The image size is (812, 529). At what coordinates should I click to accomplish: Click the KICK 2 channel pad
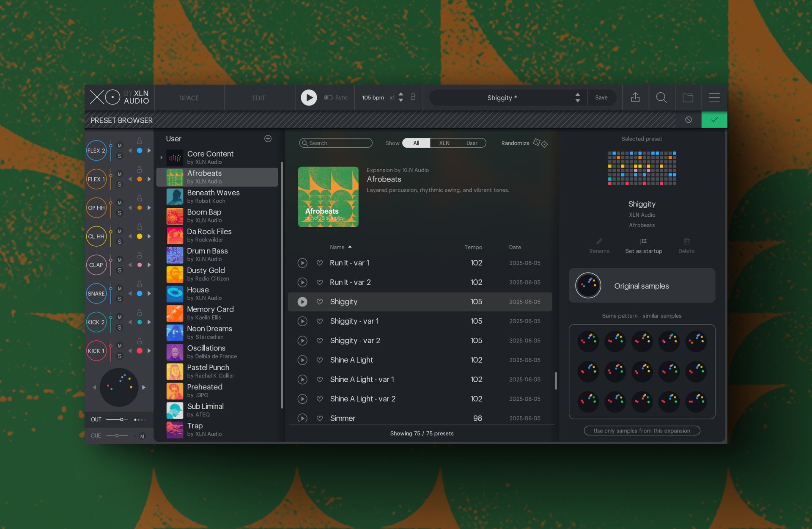pyautogui.click(x=96, y=322)
